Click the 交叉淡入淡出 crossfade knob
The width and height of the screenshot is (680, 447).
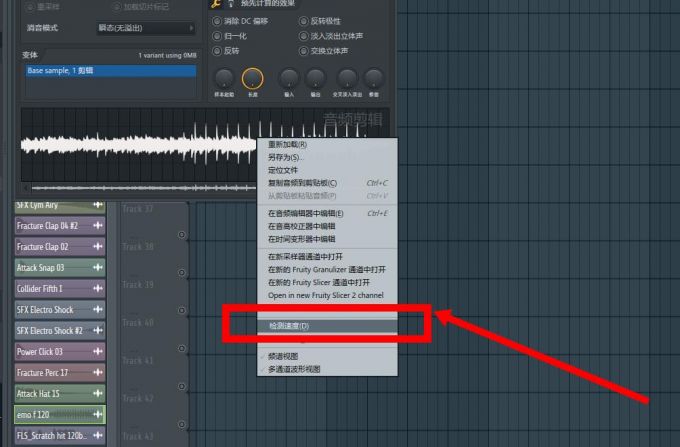347,78
